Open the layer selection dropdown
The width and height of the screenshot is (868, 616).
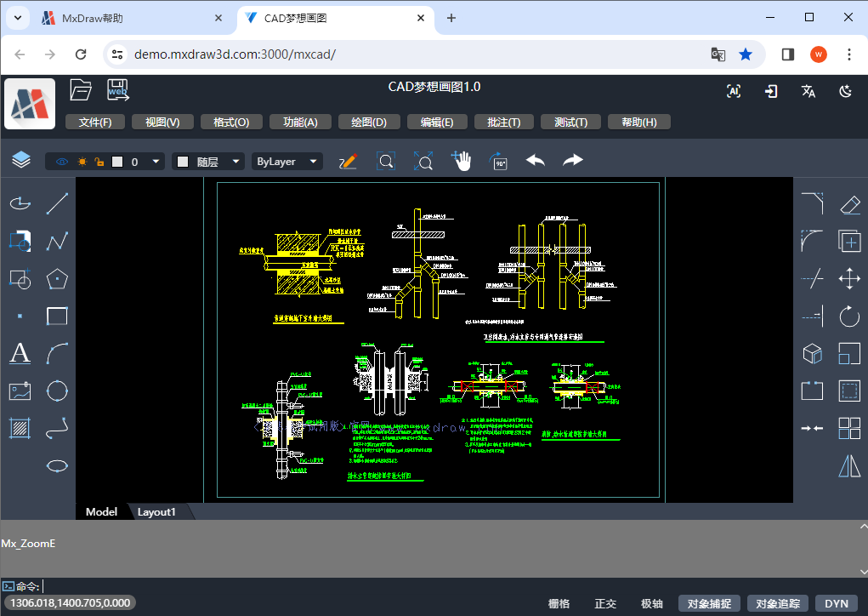click(156, 161)
